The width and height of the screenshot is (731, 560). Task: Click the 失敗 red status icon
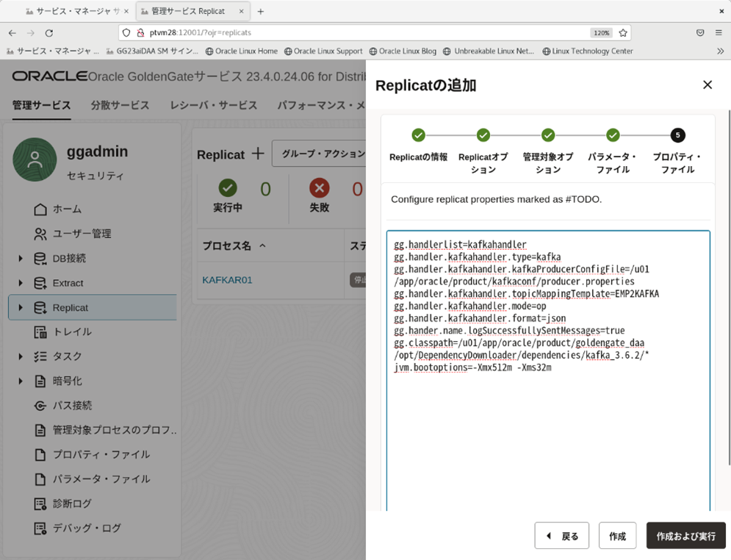pyautogui.click(x=320, y=188)
